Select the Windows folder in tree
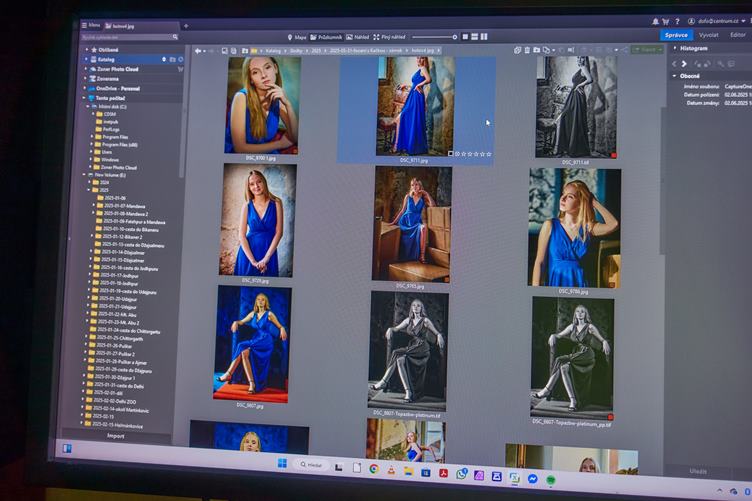The height and width of the screenshot is (501, 752). tap(106, 159)
